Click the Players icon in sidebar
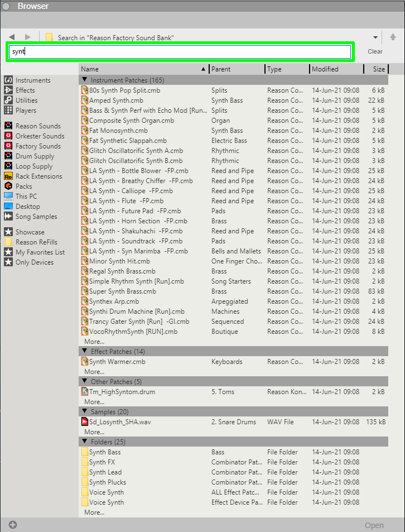Screen dimensions: 405x532 (8, 111)
